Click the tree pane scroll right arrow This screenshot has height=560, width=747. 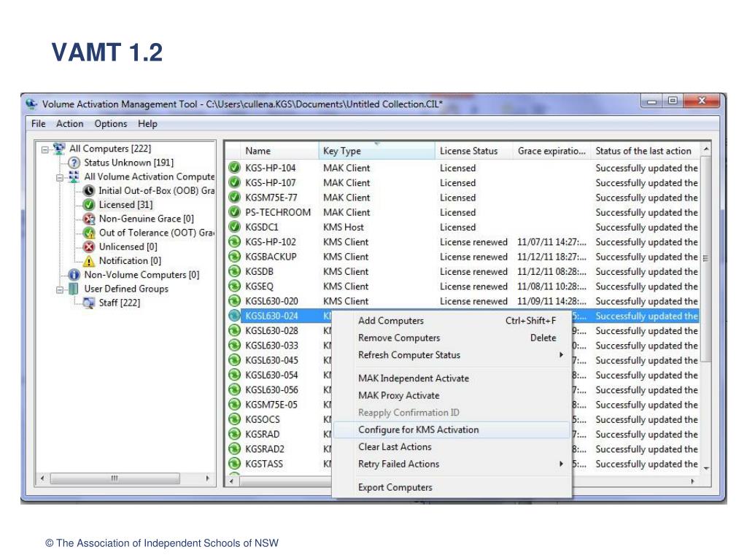(x=208, y=478)
